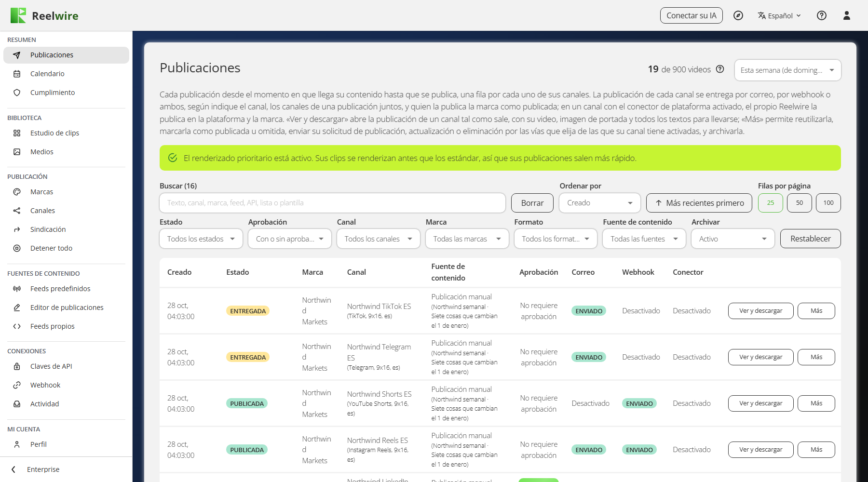Open the Archivar Activo dropdown
The image size is (868, 482).
tap(733, 239)
